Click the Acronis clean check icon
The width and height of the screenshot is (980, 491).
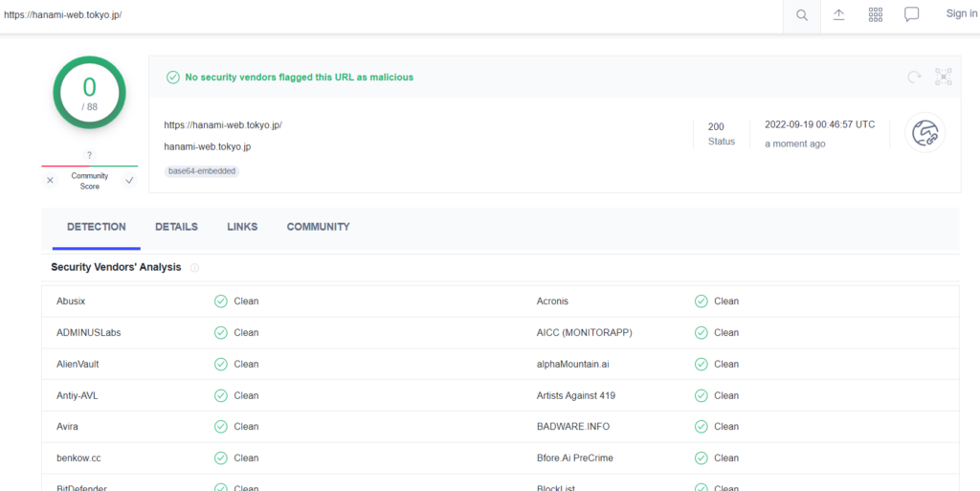[x=702, y=301]
